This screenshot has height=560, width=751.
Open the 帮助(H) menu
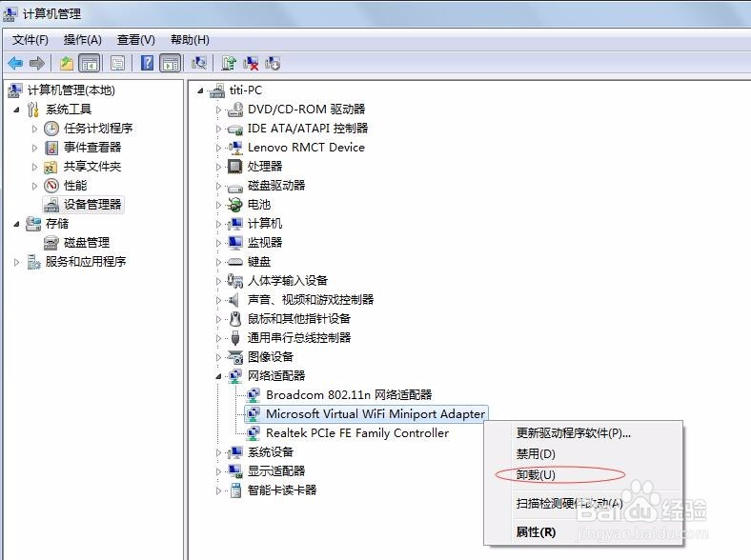(190, 40)
